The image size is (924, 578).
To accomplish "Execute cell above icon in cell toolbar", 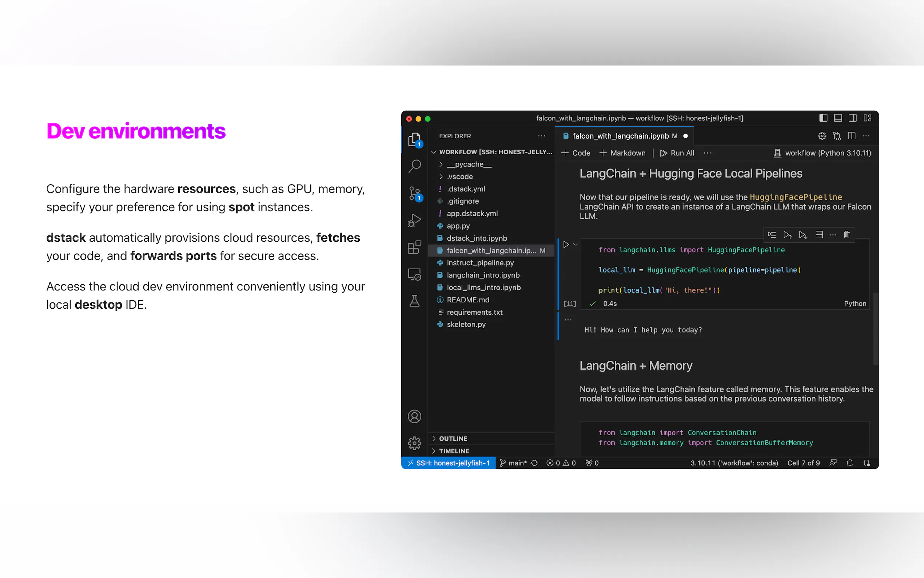I will tap(787, 235).
